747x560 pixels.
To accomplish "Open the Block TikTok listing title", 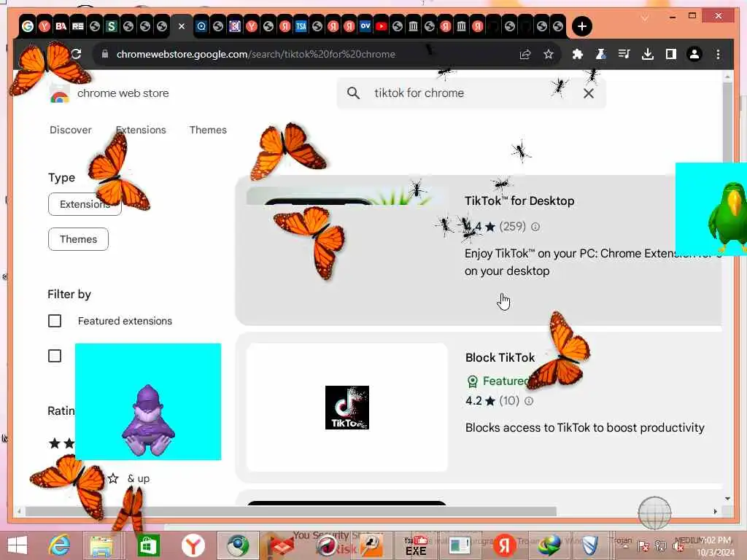I will [x=500, y=357].
